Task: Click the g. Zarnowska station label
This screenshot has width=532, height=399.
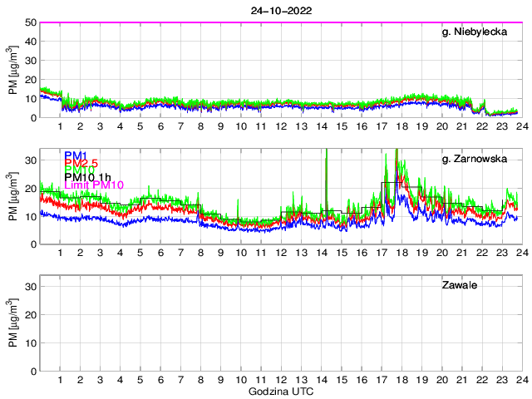Action: pyautogui.click(x=475, y=159)
